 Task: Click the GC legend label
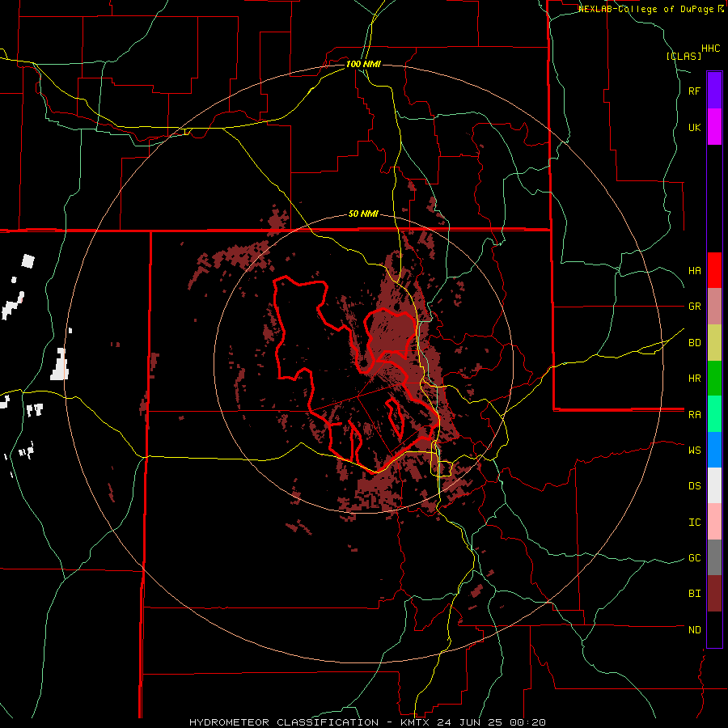pyautogui.click(x=694, y=557)
